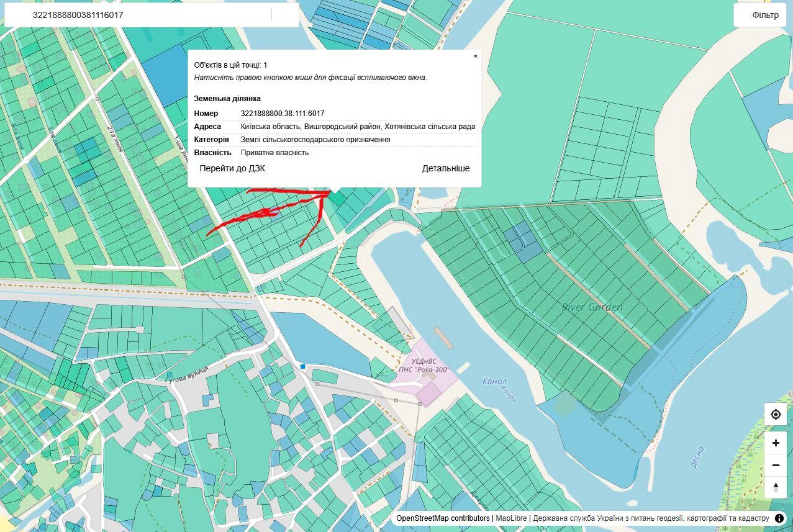Viewport: 793px width, 532px height.
Task: Click the River Garden map label
Action: pyautogui.click(x=592, y=307)
